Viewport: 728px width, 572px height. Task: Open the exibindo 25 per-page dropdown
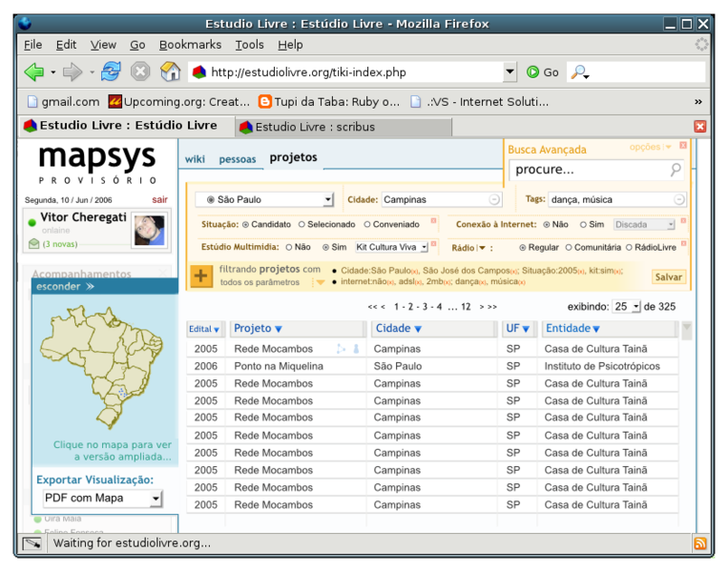(626, 307)
